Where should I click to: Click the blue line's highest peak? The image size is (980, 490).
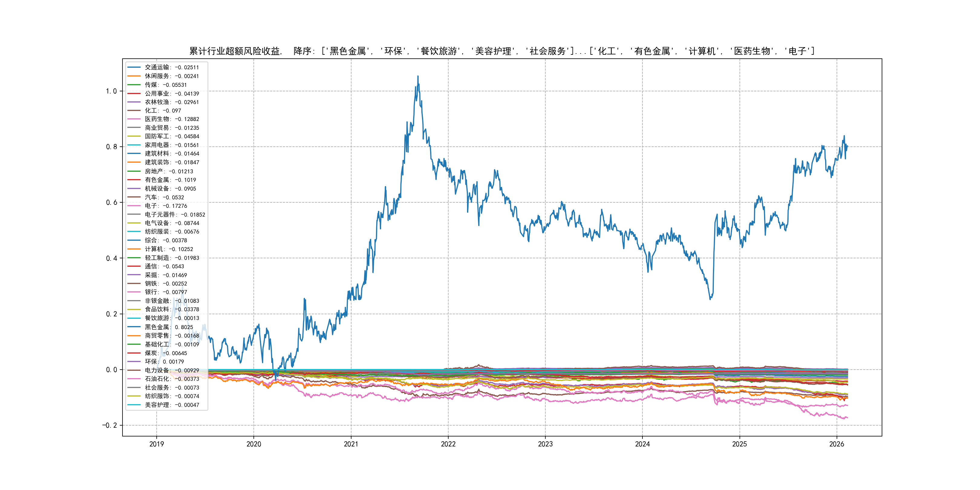(x=418, y=77)
